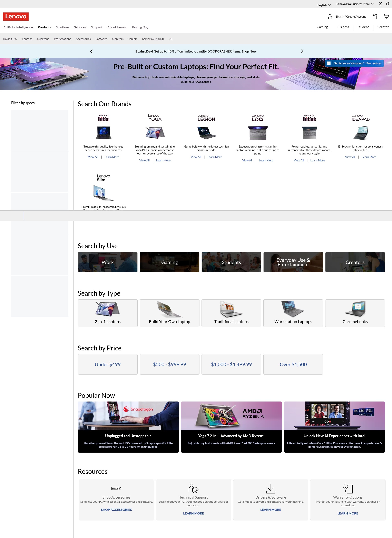Click the Lenovo Slim laptop image

tap(103, 193)
